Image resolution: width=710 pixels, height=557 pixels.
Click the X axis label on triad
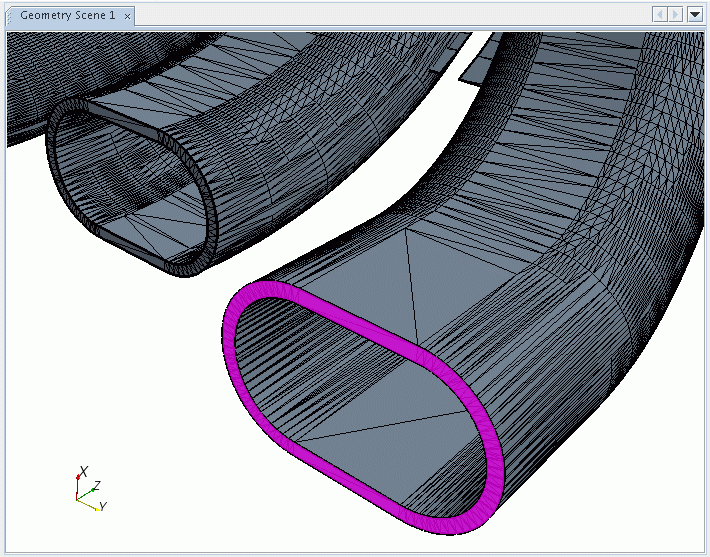84,471
